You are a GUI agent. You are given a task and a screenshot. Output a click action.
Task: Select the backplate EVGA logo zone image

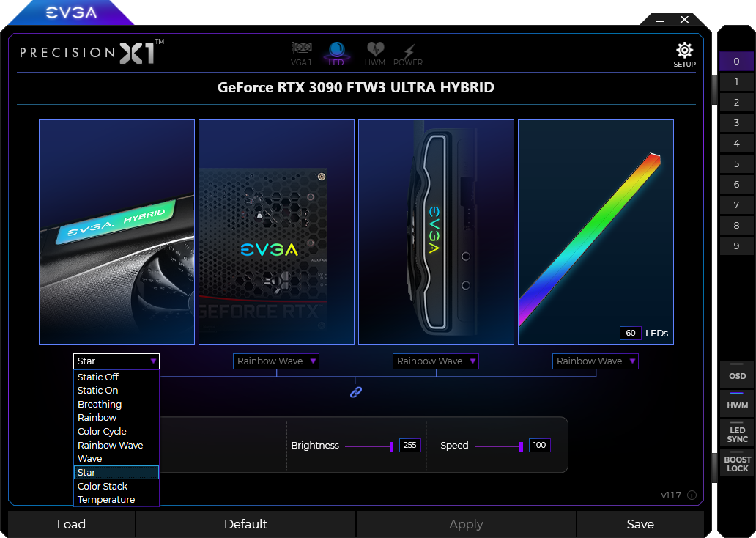pos(276,232)
